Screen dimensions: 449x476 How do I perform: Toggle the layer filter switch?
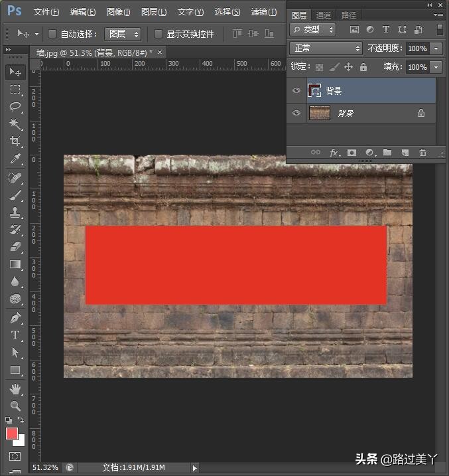tap(440, 30)
